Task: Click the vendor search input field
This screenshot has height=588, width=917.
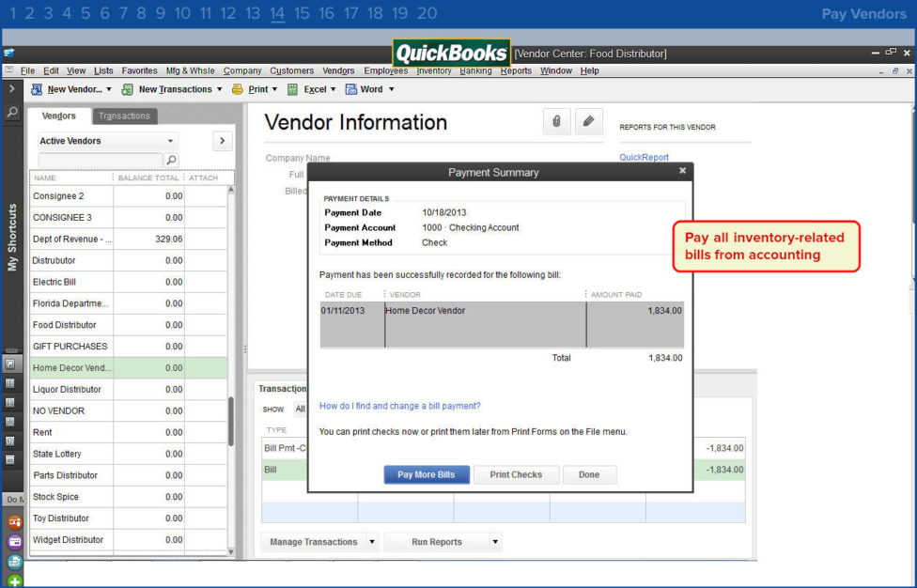Action: click(x=100, y=160)
